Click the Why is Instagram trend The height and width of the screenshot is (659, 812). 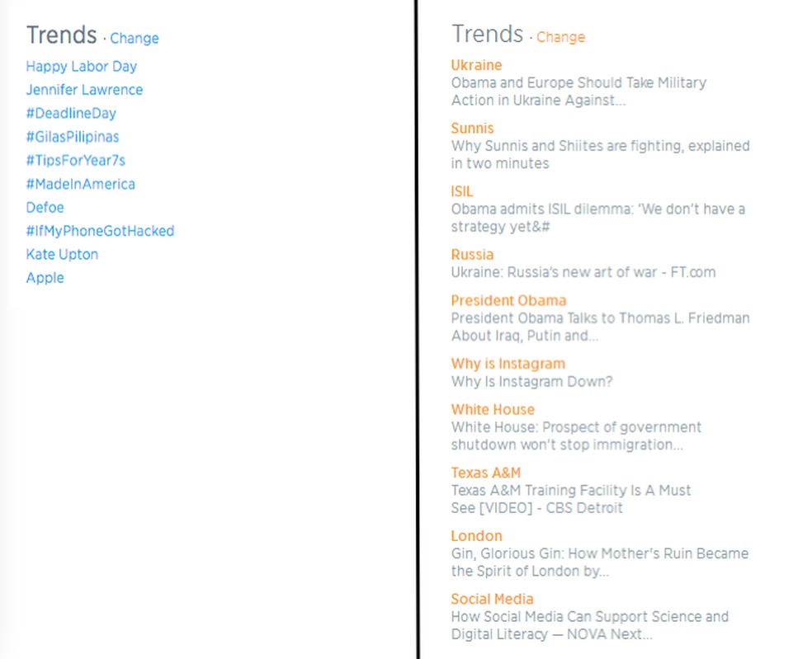click(x=507, y=363)
